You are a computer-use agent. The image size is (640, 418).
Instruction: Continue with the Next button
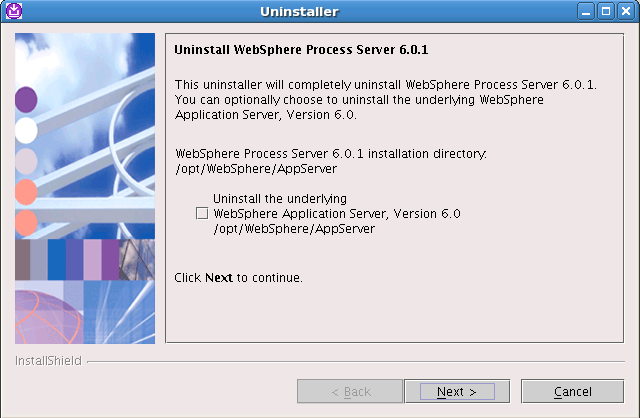click(x=457, y=391)
